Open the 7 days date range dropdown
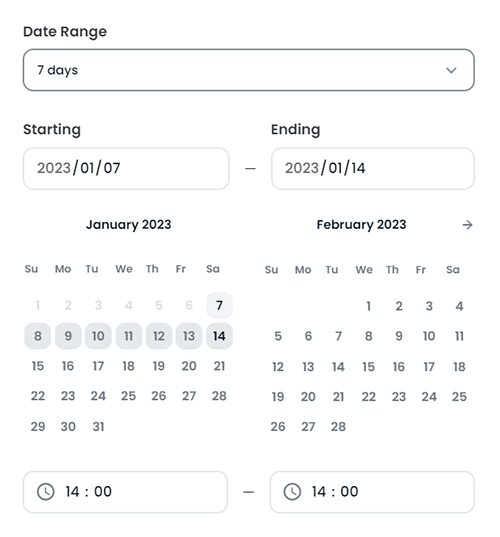500x537 pixels. [249, 70]
